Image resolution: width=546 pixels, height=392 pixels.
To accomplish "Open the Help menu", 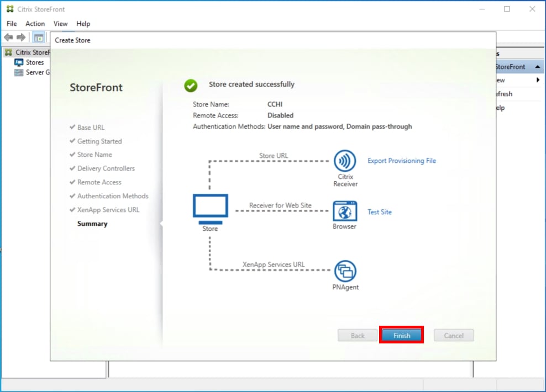I will (x=83, y=24).
